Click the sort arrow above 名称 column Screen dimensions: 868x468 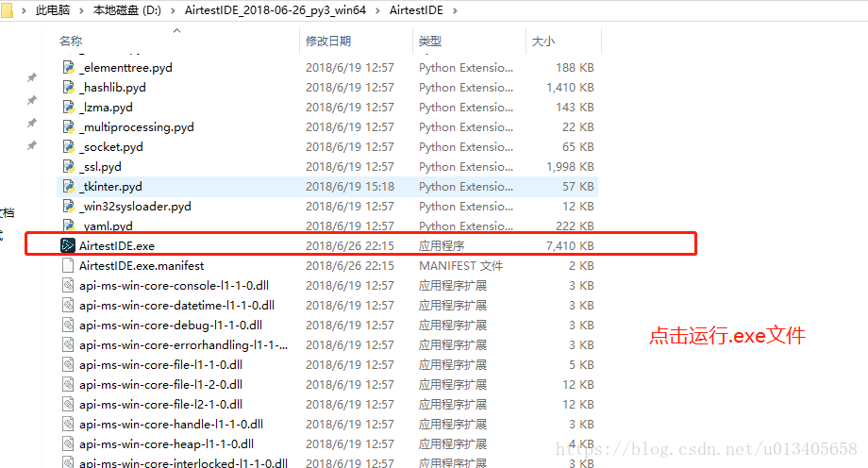coord(177,30)
